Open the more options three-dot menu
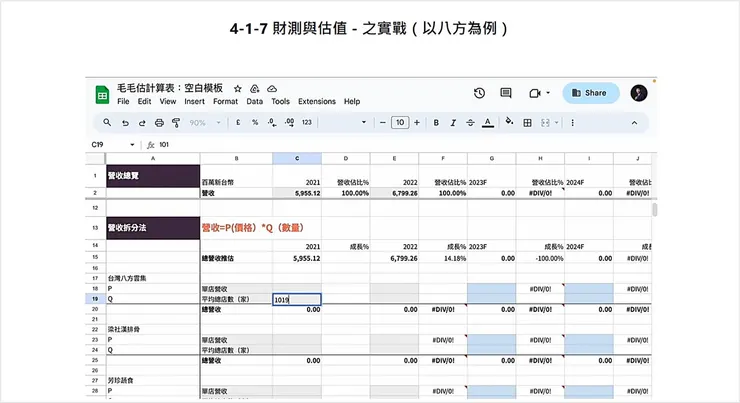The height and width of the screenshot is (403, 740). tap(572, 123)
